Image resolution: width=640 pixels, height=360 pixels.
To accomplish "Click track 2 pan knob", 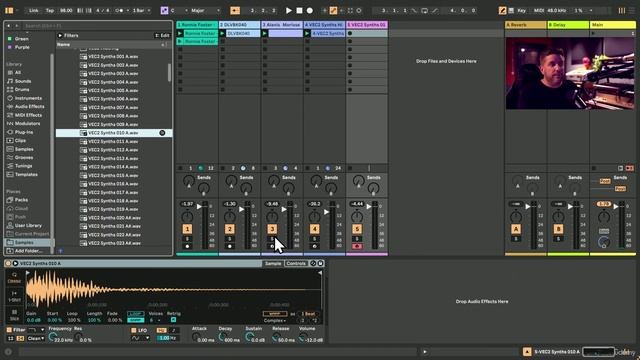I will [230, 217].
